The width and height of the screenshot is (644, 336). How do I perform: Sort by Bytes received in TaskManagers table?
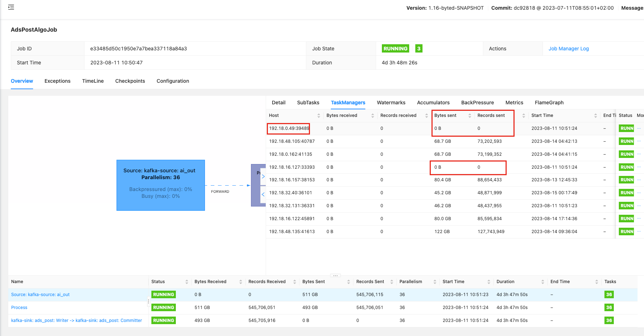click(373, 115)
